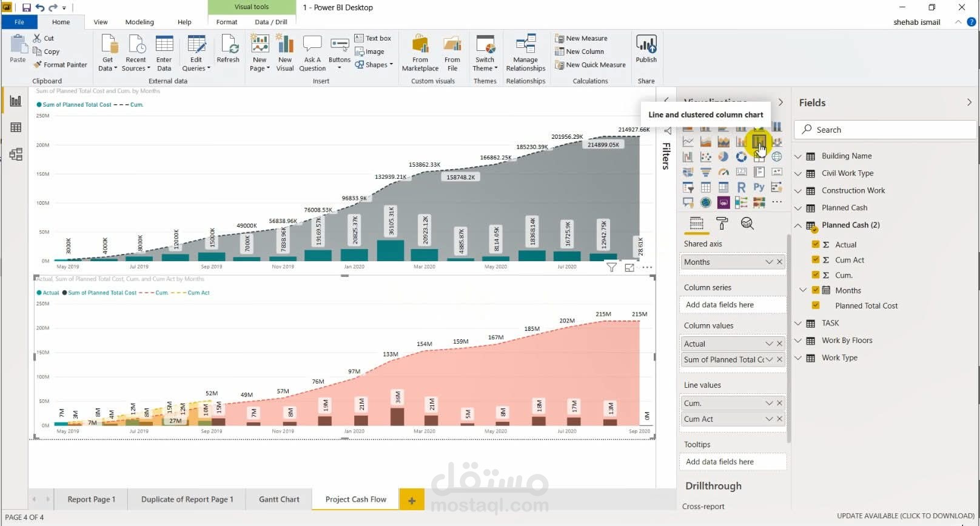Open the Report view in left sidebar
This screenshot has width=980, height=526.
(16, 101)
